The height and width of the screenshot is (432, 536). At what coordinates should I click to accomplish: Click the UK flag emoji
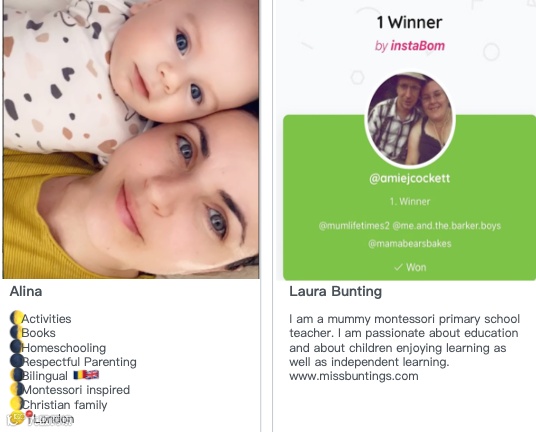92,375
